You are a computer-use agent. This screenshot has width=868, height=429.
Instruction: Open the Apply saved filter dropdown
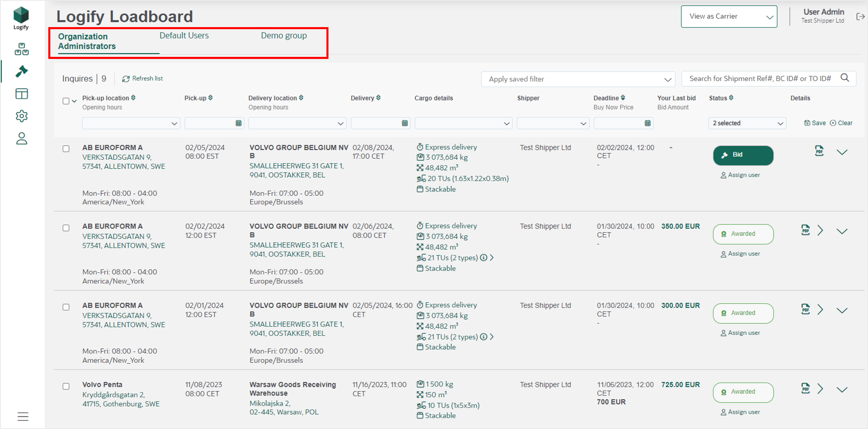pos(578,79)
